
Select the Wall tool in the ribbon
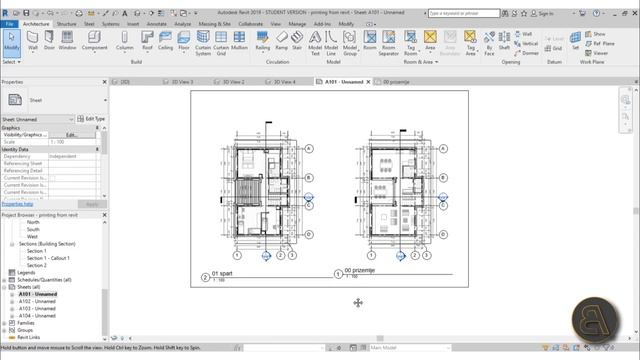pos(33,41)
